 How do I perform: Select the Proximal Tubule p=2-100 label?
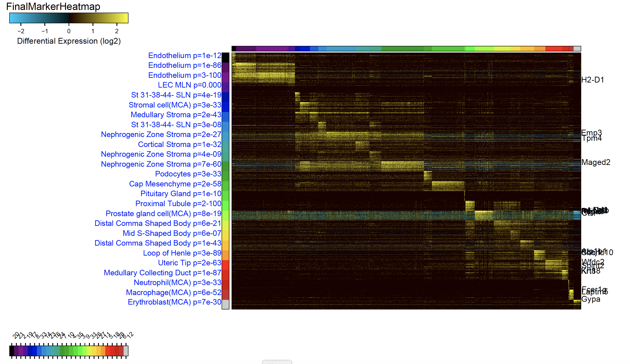pyautogui.click(x=178, y=204)
